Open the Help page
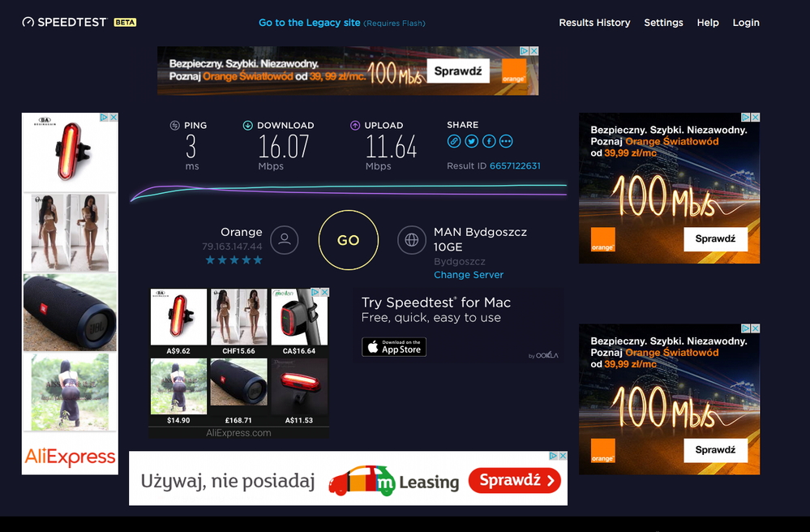 [708, 23]
